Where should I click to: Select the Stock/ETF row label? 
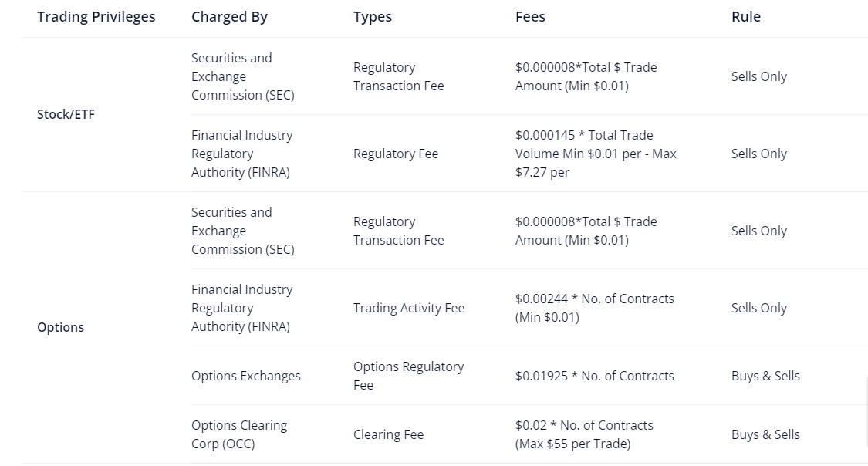(66, 114)
